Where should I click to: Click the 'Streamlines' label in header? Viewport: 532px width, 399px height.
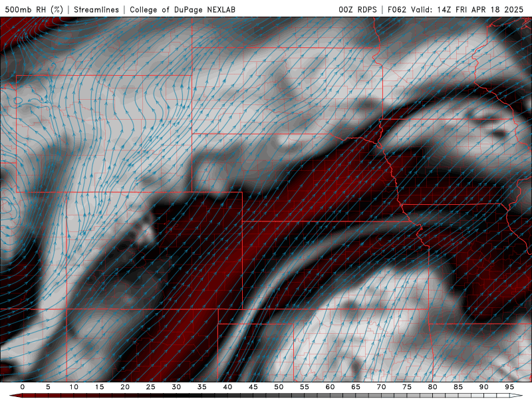(96, 9)
